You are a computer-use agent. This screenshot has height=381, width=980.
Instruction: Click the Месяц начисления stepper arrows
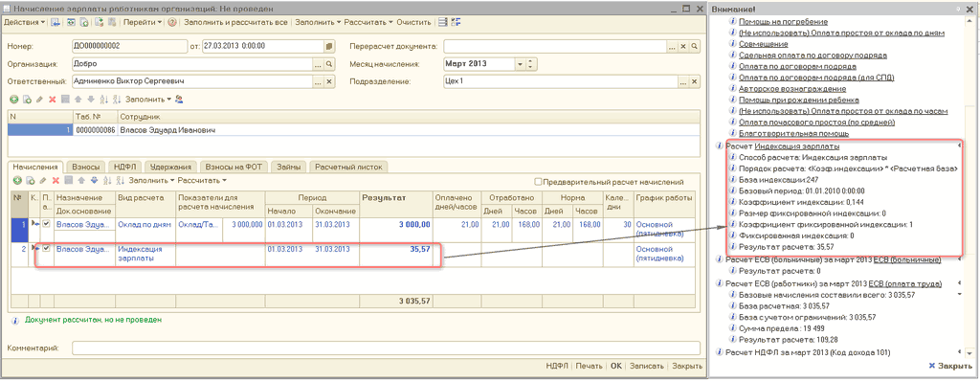(530, 64)
